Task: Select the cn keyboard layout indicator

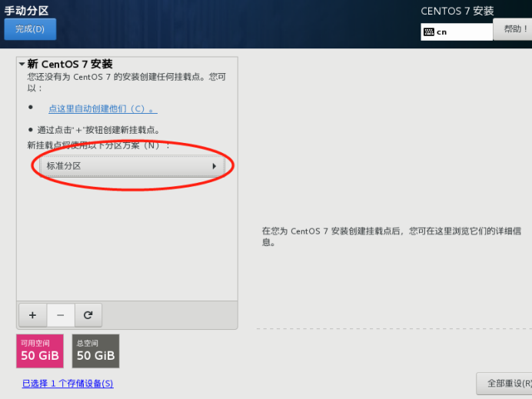Action: click(457, 32)
